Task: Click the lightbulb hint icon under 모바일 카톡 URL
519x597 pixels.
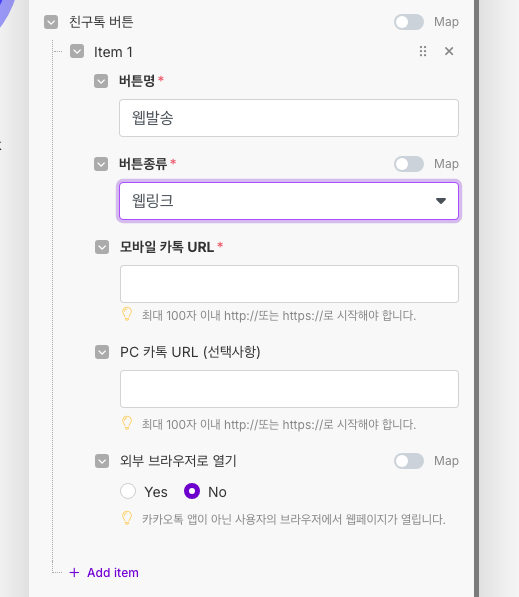Action: pyautogui.click(x=127, y=314)
